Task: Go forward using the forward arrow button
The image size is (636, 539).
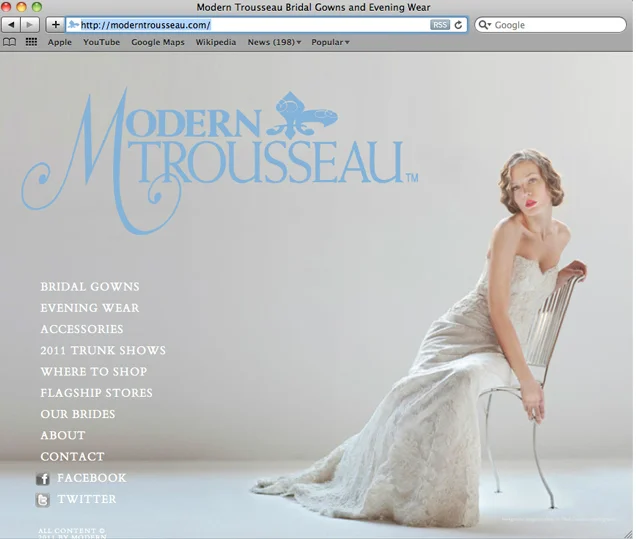Action: [30, 25]
